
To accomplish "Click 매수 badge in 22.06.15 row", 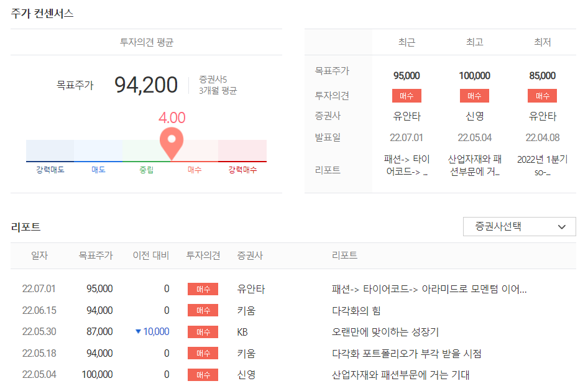I will click(x=203, y=311).
